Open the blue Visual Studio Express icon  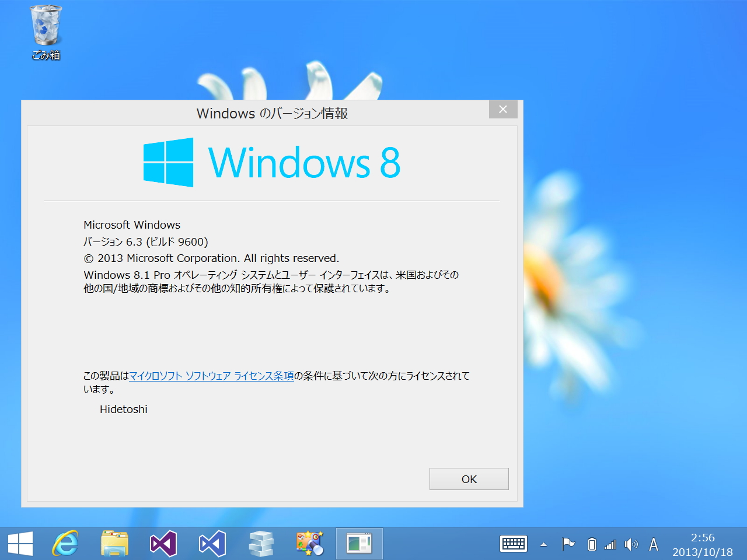(212, 543)
